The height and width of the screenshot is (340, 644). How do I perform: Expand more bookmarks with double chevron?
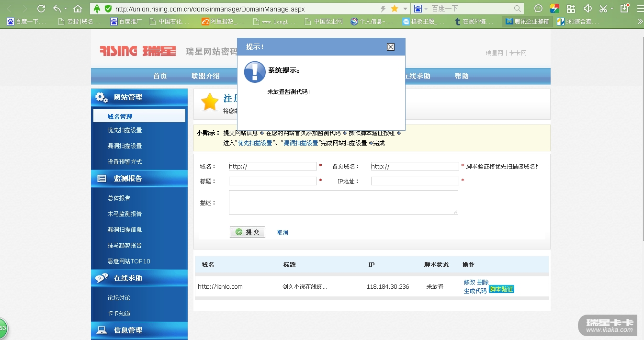click(x=640, y=22)
